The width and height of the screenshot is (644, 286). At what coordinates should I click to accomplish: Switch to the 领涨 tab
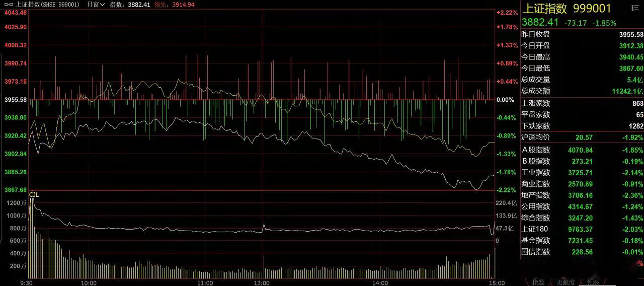593,282
